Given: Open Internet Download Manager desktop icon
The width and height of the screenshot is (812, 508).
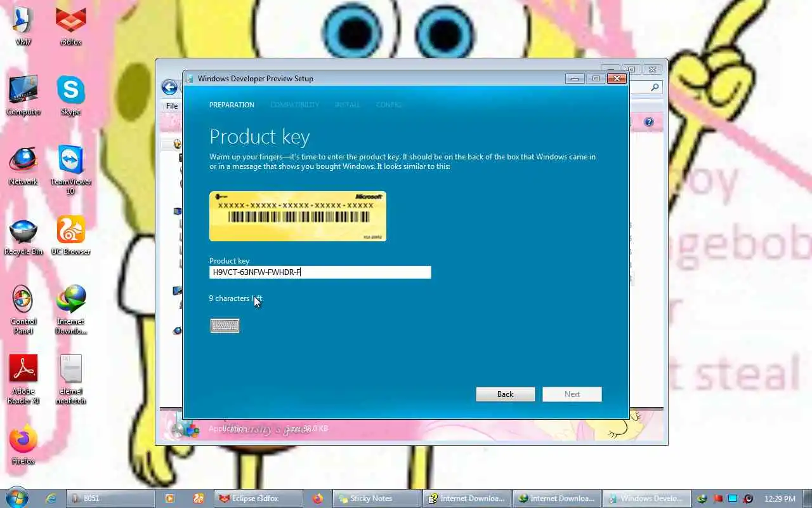Looking at the screenshot, I should pyautogui.click(x=71, y=310).
